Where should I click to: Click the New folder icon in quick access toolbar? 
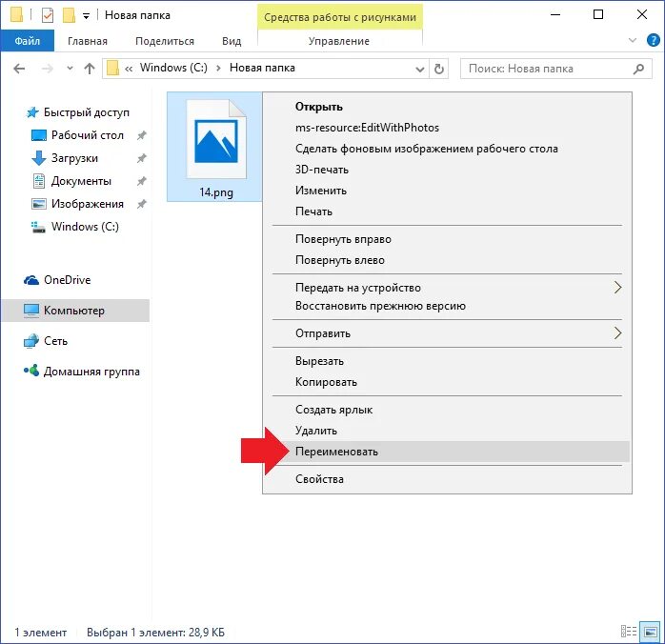69,15
